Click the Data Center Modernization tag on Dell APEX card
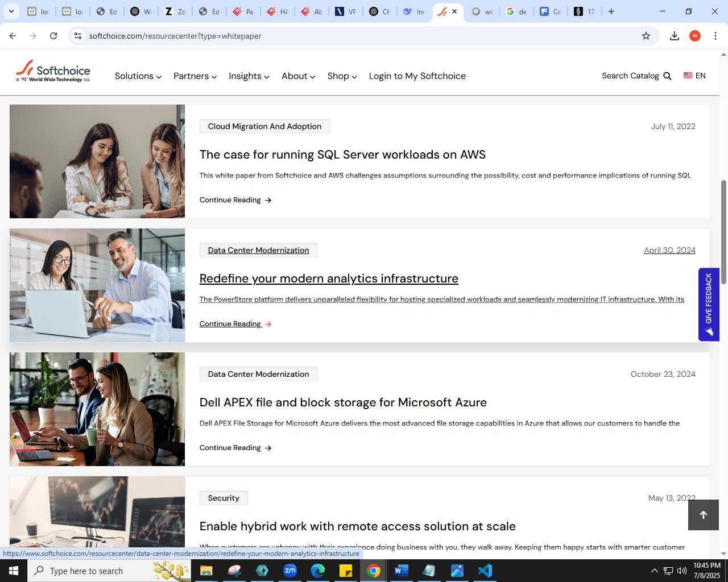Viewport: 728px width, 582px height. pos(258,374)
